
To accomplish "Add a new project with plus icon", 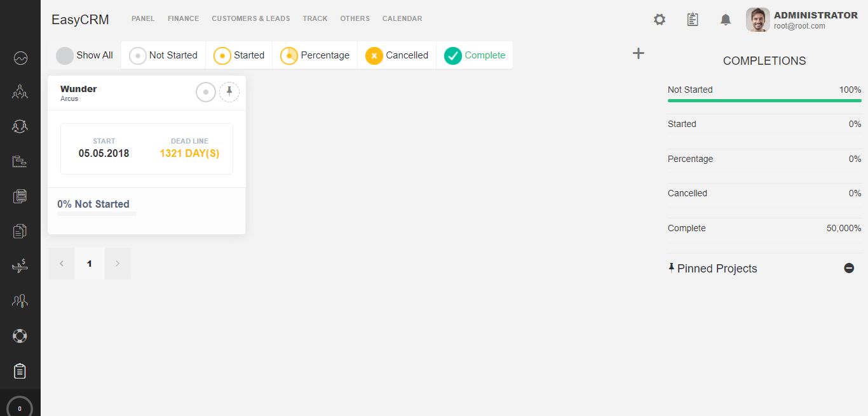I will pyautogui.click(x=639, y=53).
